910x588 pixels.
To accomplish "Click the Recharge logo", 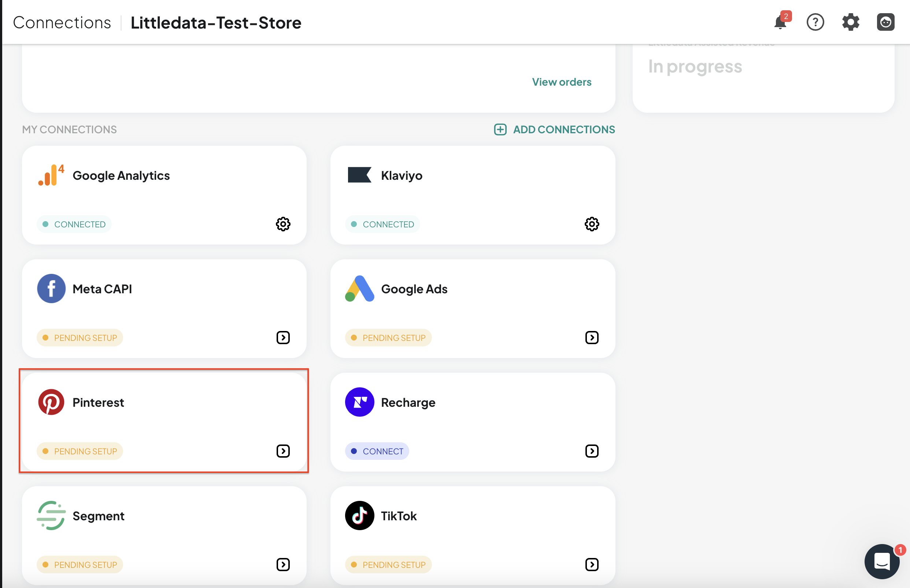I will pos(359,402).
